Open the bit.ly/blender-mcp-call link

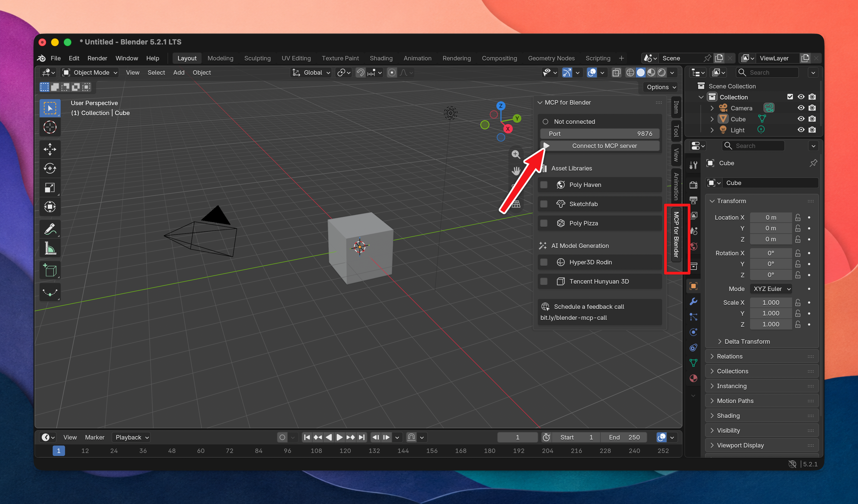573,318
